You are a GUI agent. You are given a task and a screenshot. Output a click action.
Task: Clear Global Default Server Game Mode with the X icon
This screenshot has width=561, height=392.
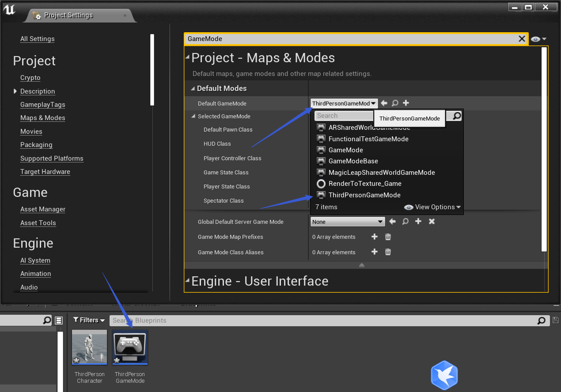click(x=431, y=221)
